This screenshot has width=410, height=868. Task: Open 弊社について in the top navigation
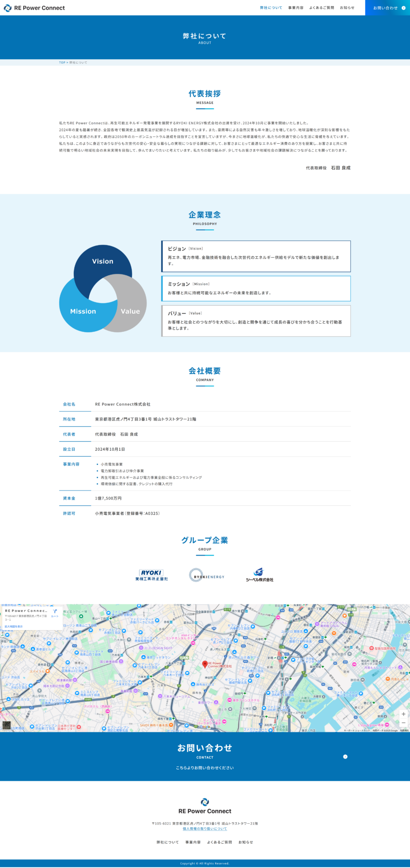click(271, 8)
